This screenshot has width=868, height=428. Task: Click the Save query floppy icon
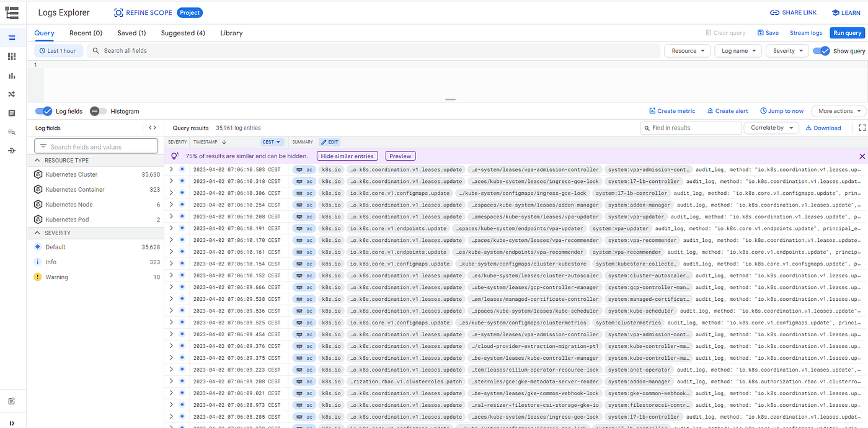[x=761, y=33]
